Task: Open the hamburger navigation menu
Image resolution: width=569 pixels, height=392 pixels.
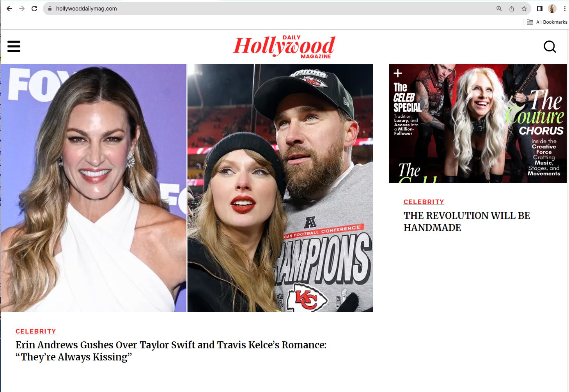Action: tap(14, 46)
